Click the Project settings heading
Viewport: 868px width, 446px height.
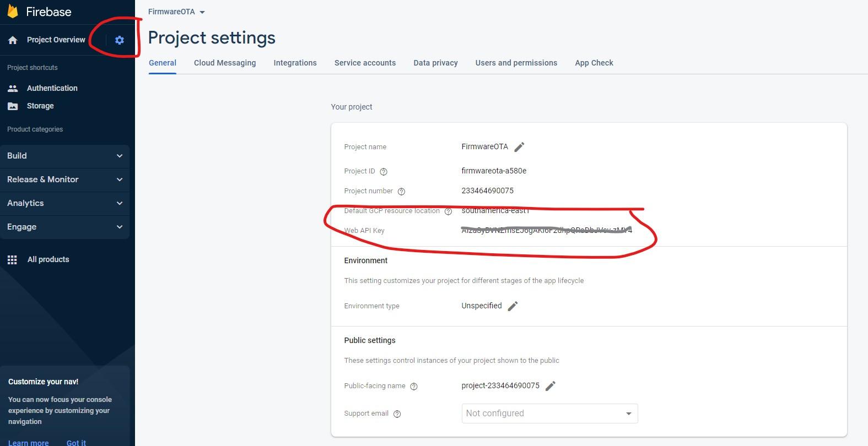[212, 37]
